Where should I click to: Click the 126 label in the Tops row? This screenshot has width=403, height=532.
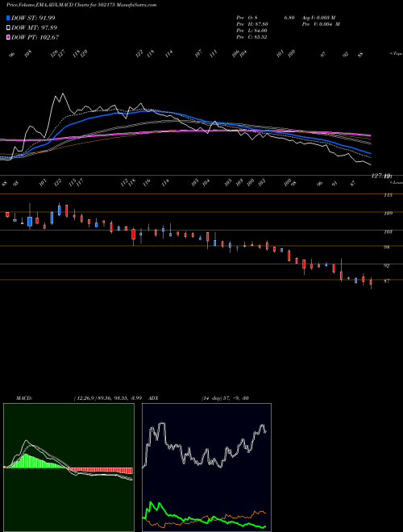click(54, 54)
